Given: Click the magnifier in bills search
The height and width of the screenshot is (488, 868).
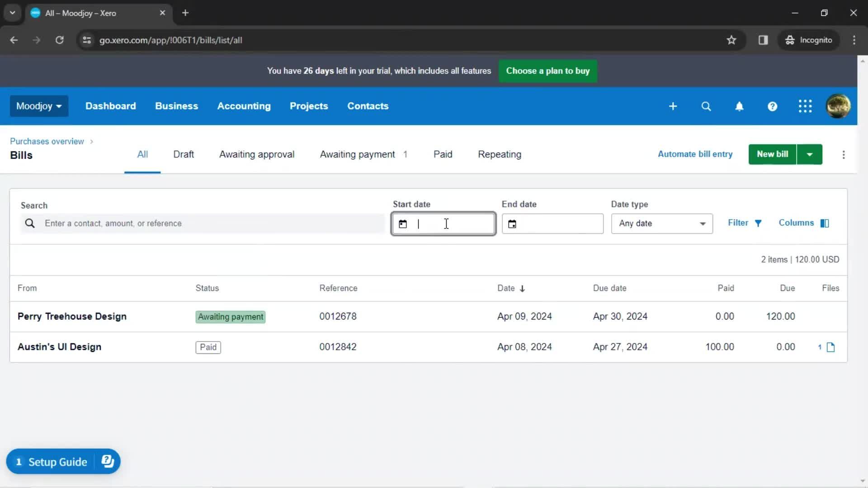Looking at the screenshot, I should coord(30,223).
